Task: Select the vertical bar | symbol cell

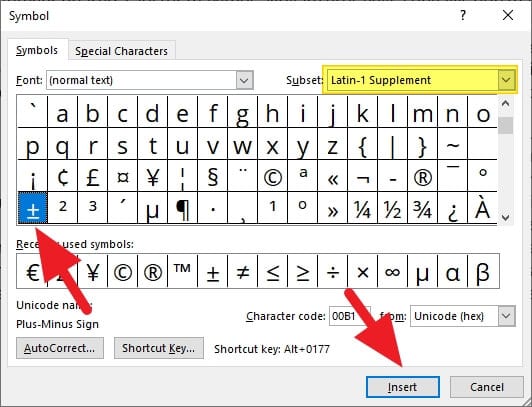Action: tap(392, 144)
